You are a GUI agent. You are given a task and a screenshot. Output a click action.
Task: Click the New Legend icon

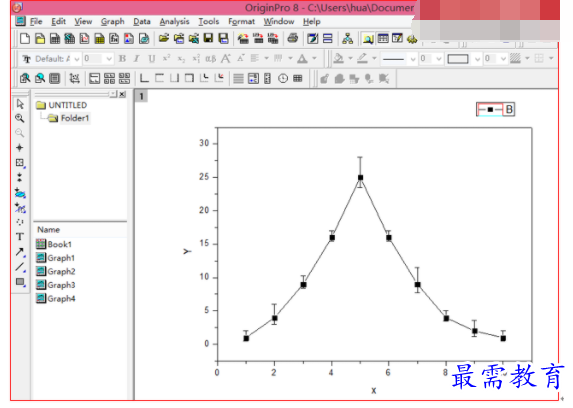pyautogui.click(x=253, y=78)
